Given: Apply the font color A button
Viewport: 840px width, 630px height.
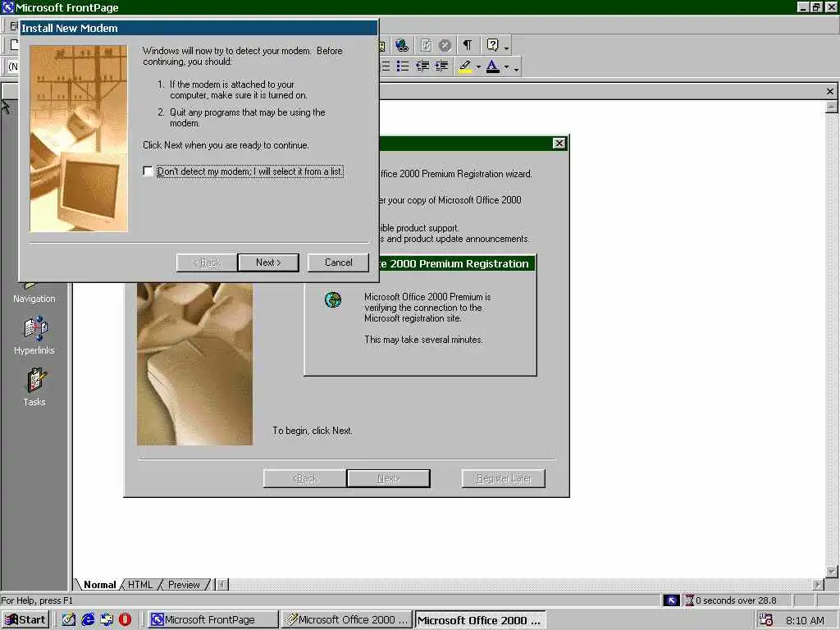Looking at the screenshot, I should [492, 66].
